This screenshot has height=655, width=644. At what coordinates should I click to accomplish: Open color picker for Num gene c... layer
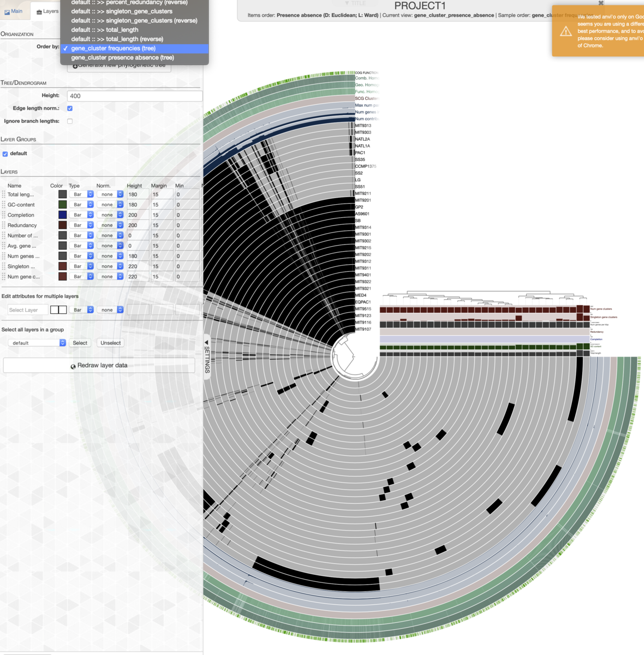[63, 277]
